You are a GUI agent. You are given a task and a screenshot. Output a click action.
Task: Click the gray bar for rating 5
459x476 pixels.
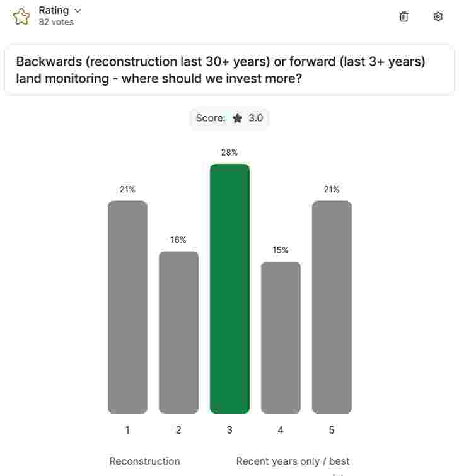pyautogui.click(x=332, y=307)
